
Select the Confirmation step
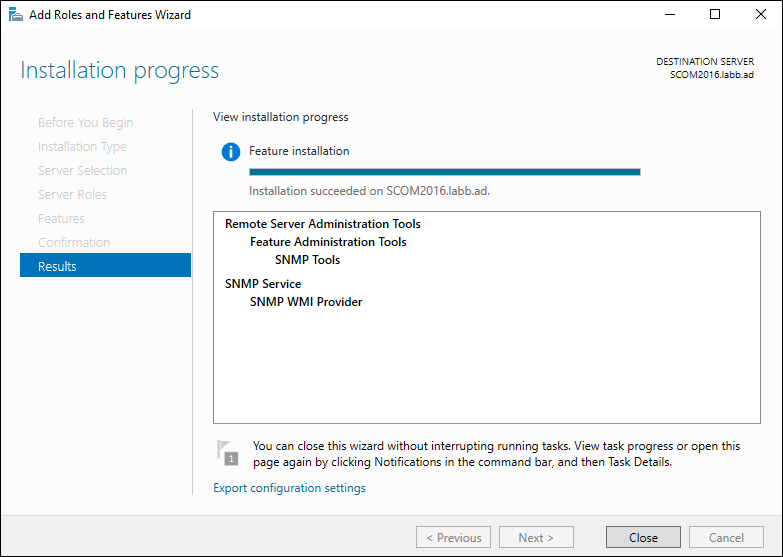pos(74,242)
